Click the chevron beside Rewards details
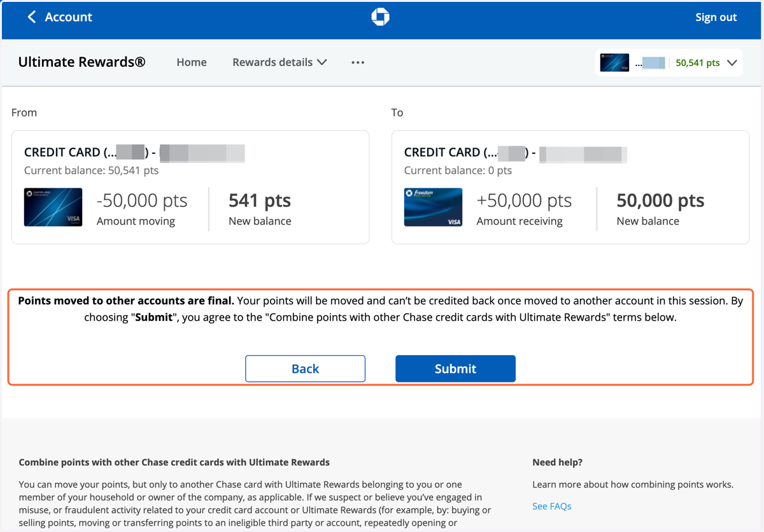Image resolution: width=764 pixels, height=532 pixels. point(322,62)
